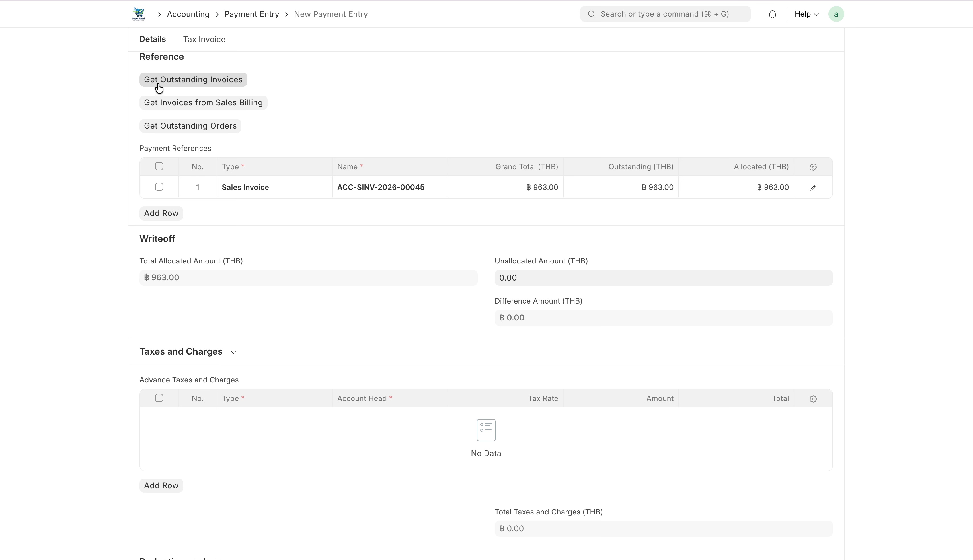Click the Total Allocated Amount field
Screen dimensions: 973x560
pyautogui.click(x=308, y=278)
